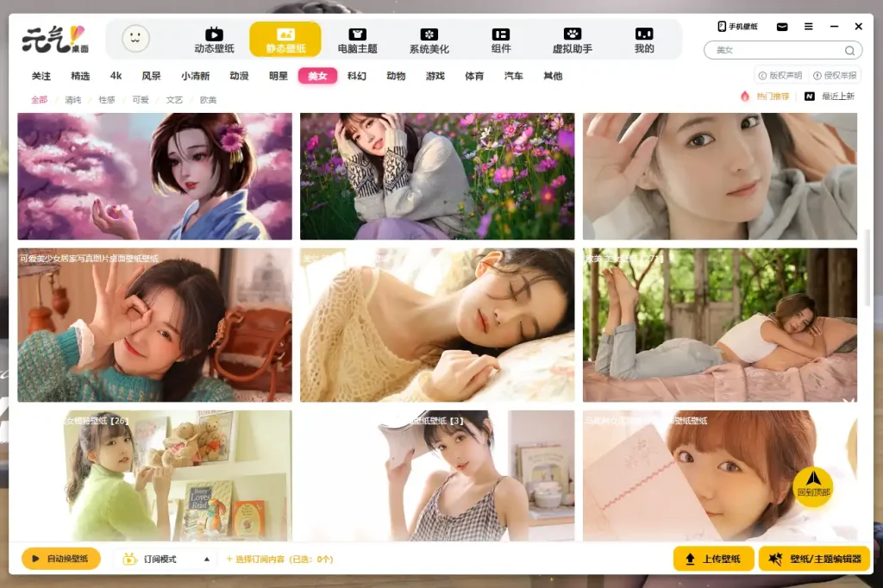Open the 电脑主题 (PC theme) section
The width and height of the screenshot is (883, 588).
(357, 40)
